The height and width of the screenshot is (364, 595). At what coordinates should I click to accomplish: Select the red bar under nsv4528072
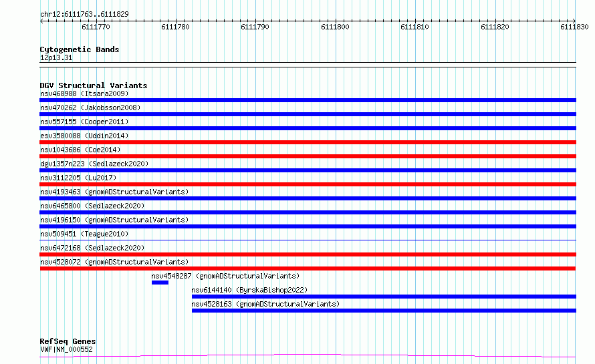[308, 268]
